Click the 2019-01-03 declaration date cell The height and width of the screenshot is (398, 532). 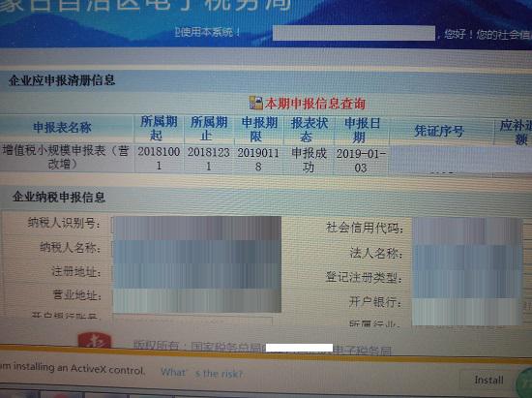(361, 161)
